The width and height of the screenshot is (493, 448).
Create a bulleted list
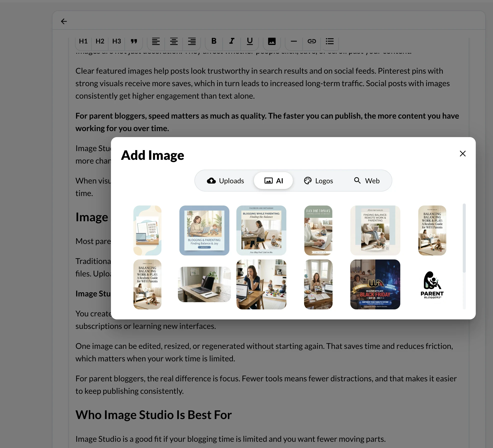[330, 41]
